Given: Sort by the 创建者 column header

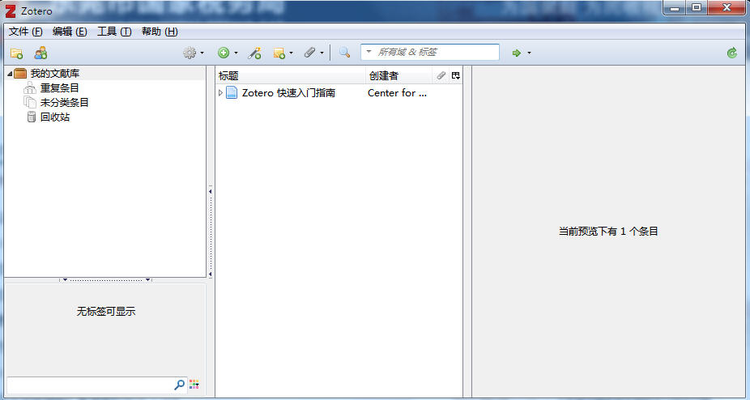Looking at the screenshot, I should click(399, 76).
